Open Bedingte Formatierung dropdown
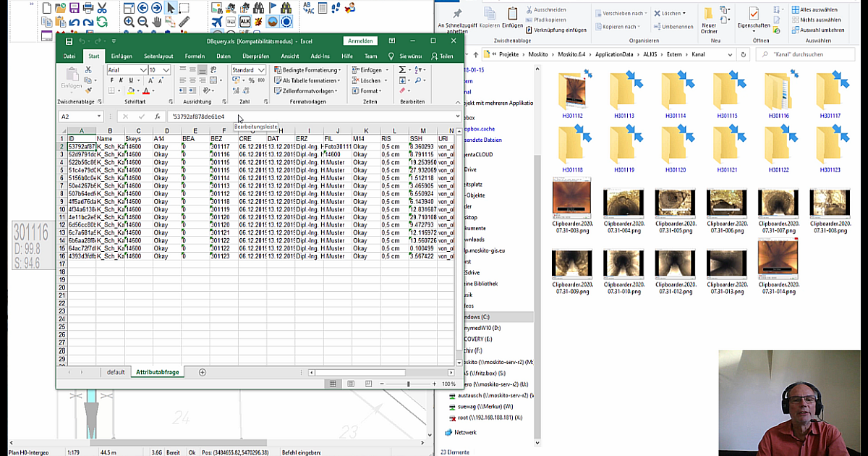This screenshot has width=868, height=456. pyautogui.click(x=307, y=70)
